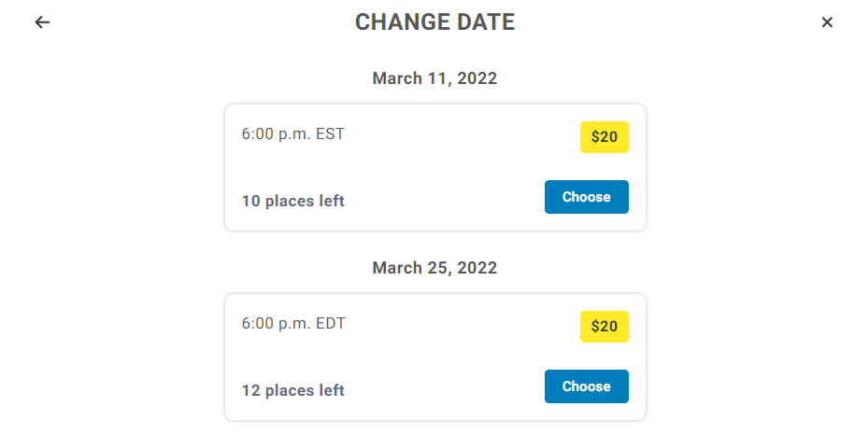868x435 pixels.
Task: Select the March 11, 2022 date heading
Action: [434, 78]
